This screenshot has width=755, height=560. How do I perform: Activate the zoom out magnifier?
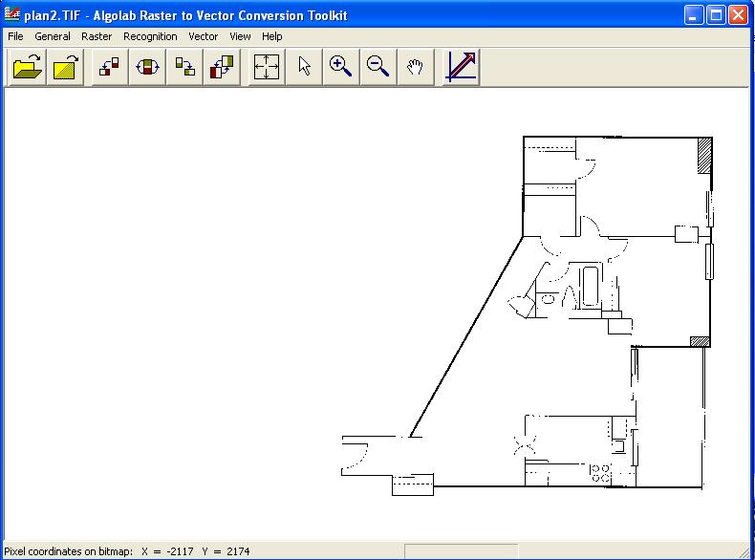[x=378, y=67]
